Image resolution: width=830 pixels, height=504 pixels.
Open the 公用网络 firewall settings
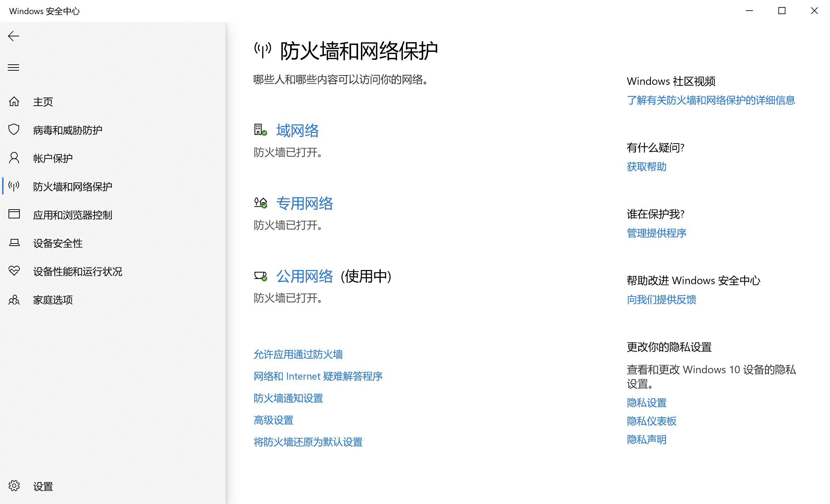tap(305, 276)
